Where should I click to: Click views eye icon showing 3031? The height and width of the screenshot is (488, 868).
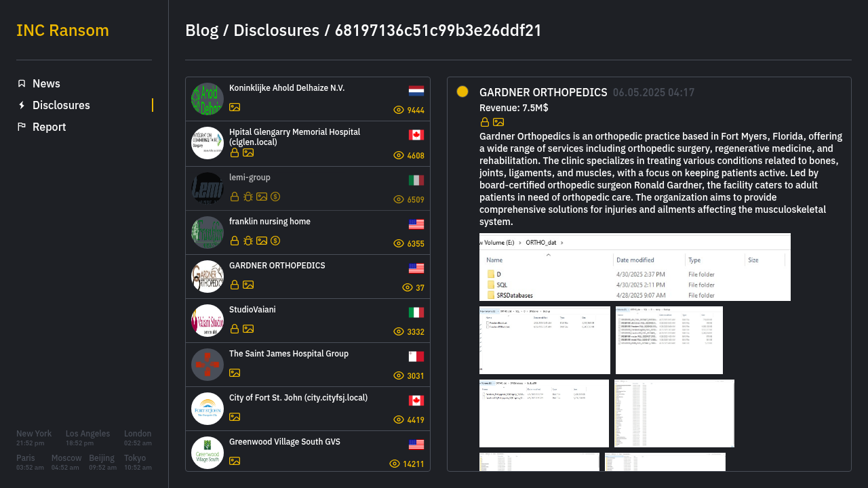399,375
